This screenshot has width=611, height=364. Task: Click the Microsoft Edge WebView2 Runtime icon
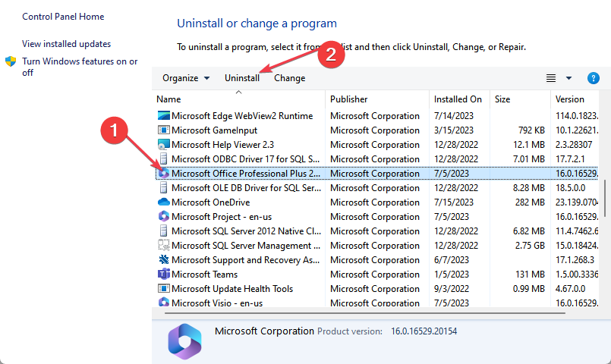163,116
